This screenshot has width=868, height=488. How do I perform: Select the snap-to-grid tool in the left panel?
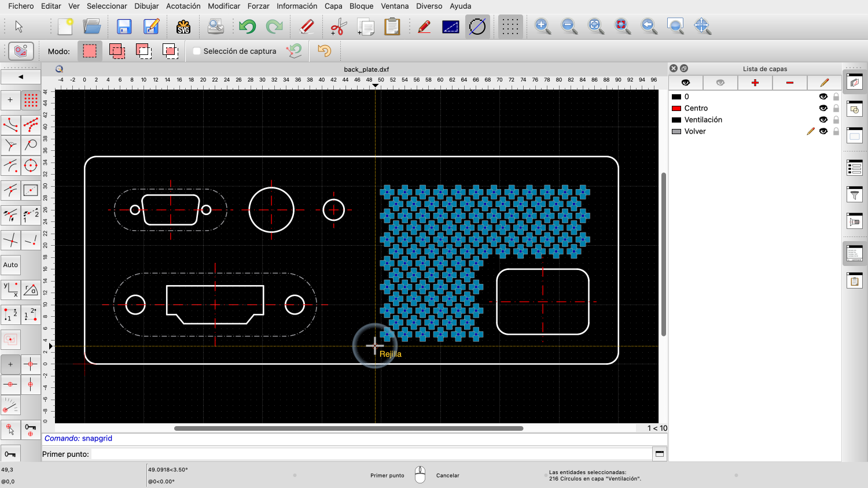coord(31,100)
